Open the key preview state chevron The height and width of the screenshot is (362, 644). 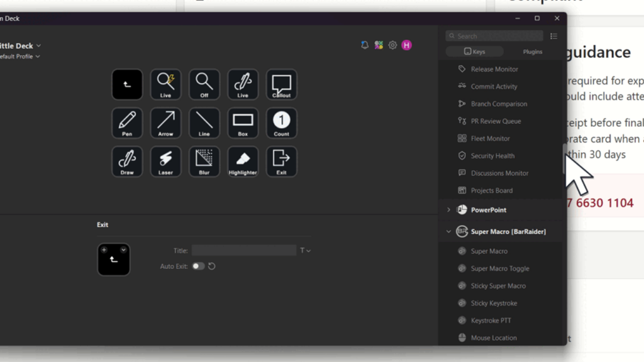coord(123,250)
